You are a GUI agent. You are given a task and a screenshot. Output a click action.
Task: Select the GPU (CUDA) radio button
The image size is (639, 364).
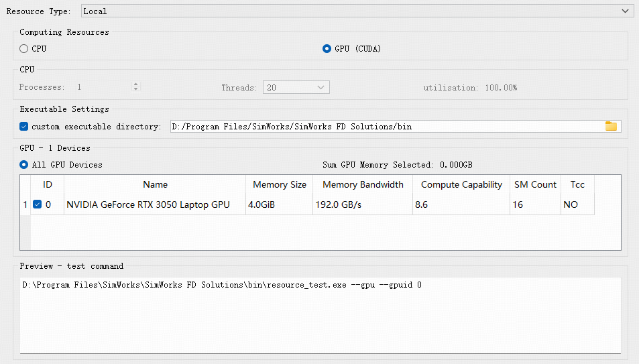click(x=327, y=49)
